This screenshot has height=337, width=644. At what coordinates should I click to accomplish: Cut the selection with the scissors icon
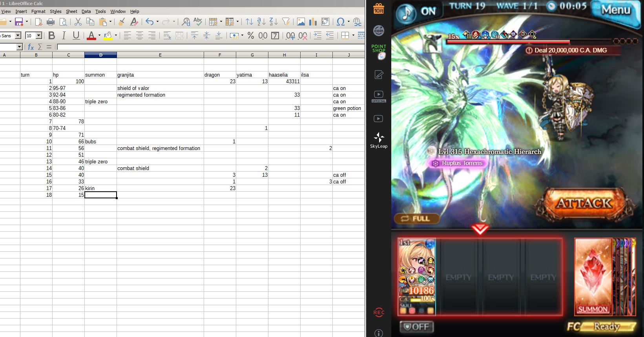tap(78, 22)
